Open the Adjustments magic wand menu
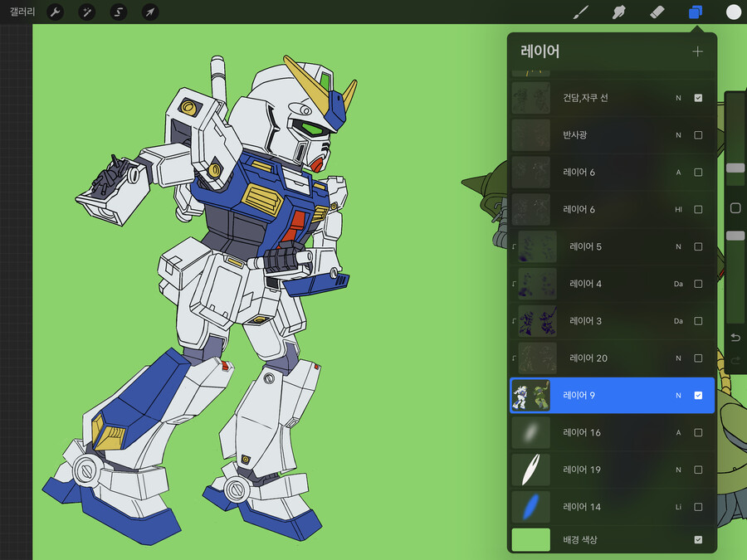747x560 pixels. (86, 12)
